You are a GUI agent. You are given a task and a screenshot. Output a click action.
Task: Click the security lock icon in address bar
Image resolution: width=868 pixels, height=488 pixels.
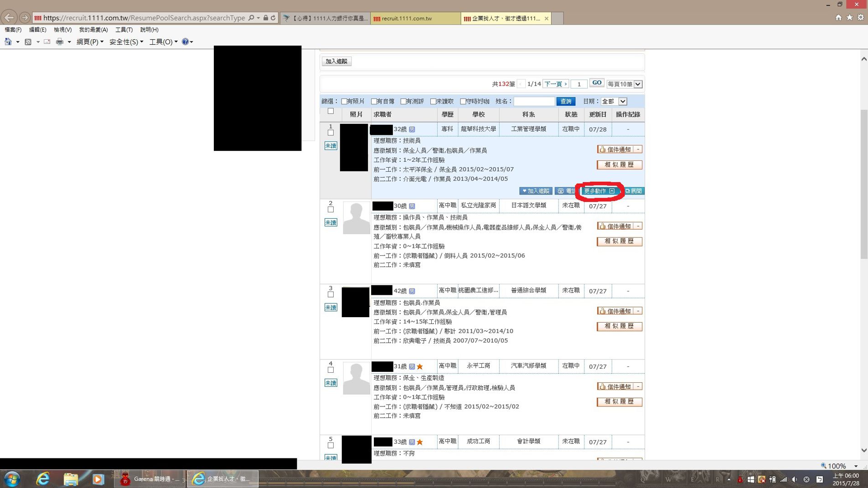pos(266,18)
